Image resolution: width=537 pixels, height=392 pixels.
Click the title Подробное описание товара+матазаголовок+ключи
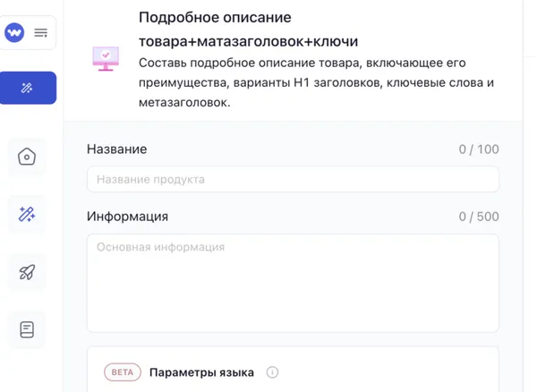(x=248, y=30)
